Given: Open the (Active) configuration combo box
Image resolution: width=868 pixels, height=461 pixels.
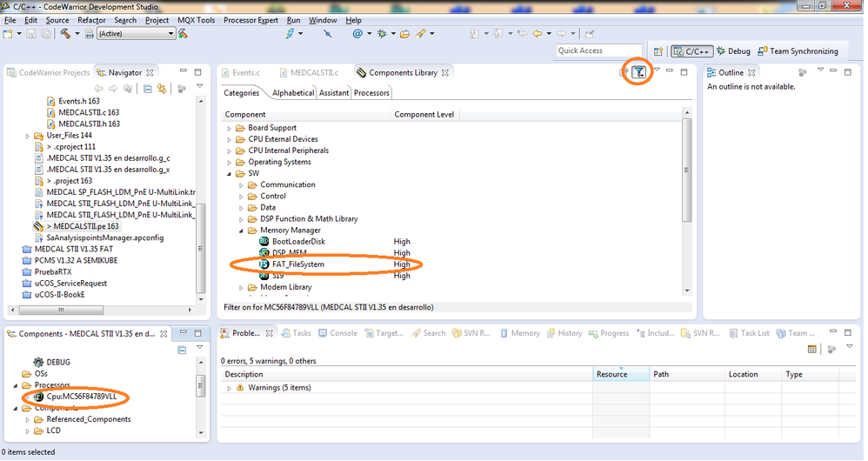Looking at the screenshot, I should [x=137, y=34].
